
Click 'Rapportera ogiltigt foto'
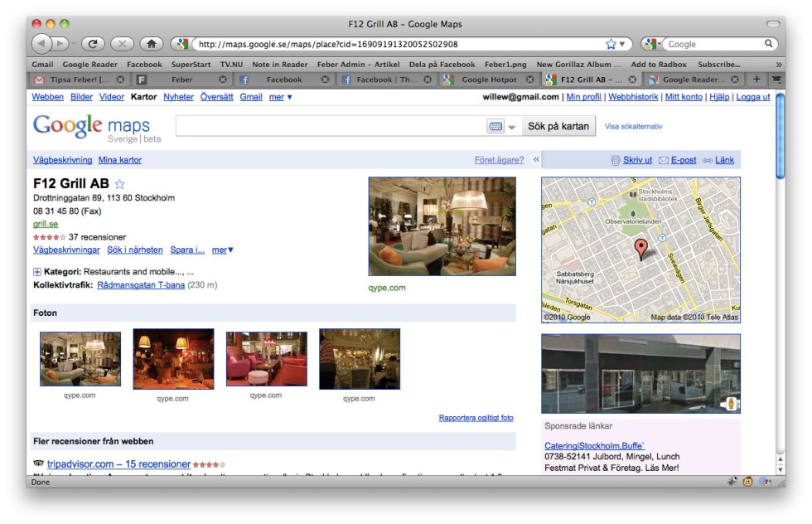[476, 418]
